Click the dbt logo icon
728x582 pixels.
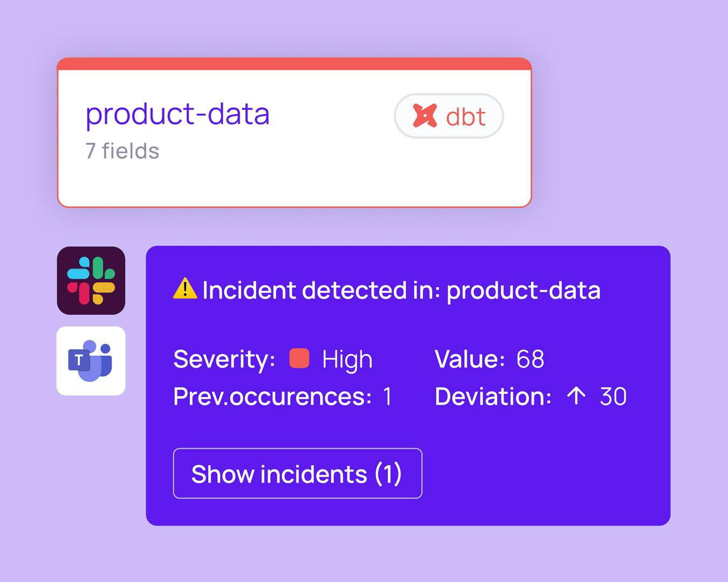coord(425,116)
